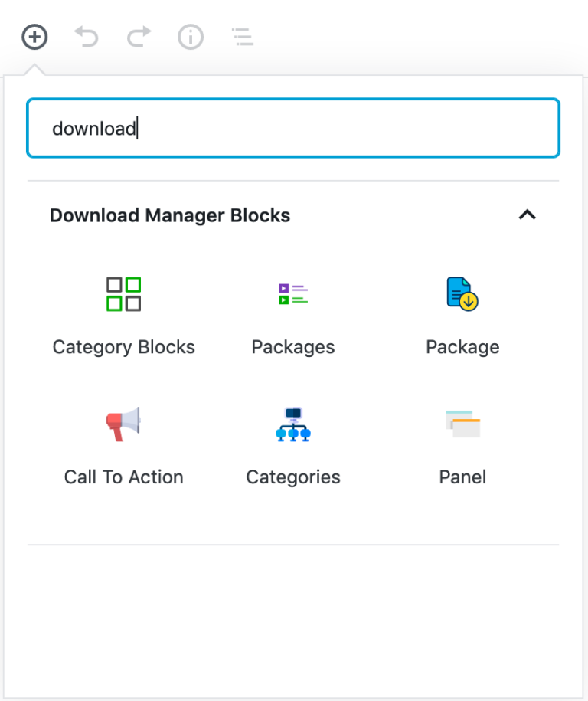Focus the block search field containing 'download'
Viewport: 588px width, 701px height.
(x=293, y=128)
